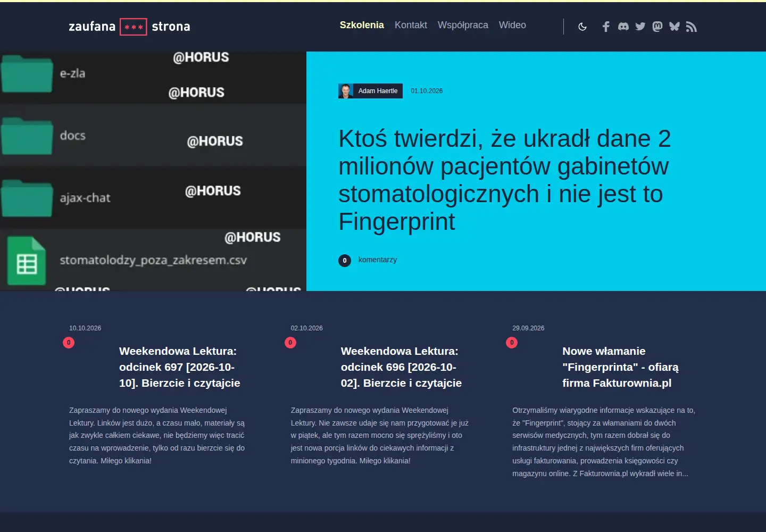Click the date 02.10.2026
766x532 pixels.
(307, 328)
